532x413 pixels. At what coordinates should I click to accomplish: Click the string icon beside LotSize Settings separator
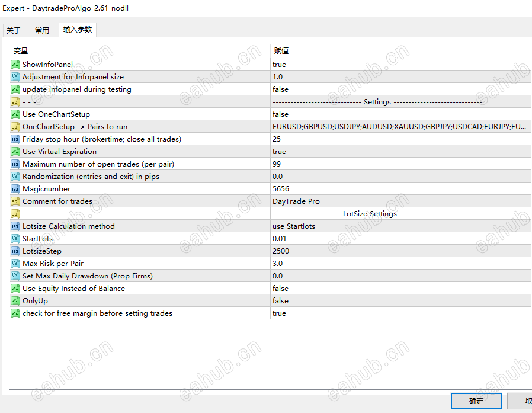coord(15,213)
